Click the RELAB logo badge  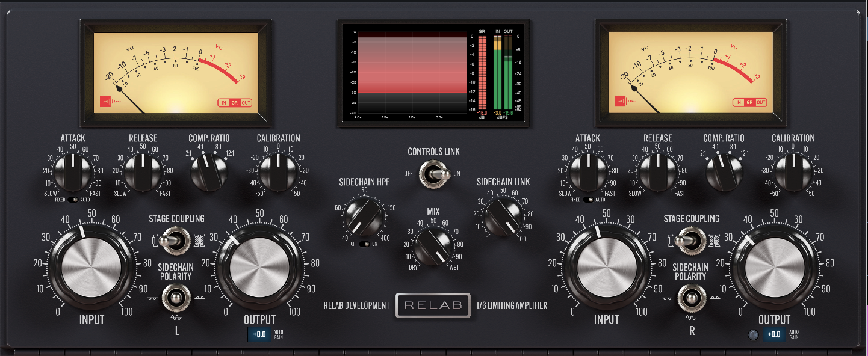(x=433, y=305)
